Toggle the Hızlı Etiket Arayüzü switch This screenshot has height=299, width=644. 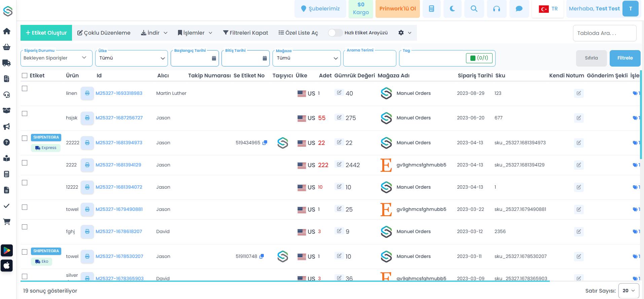335,33
